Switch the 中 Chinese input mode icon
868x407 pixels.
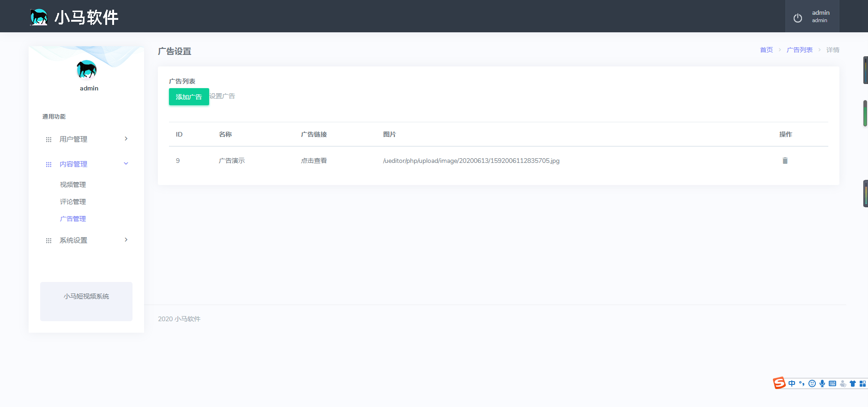(792, 383)
